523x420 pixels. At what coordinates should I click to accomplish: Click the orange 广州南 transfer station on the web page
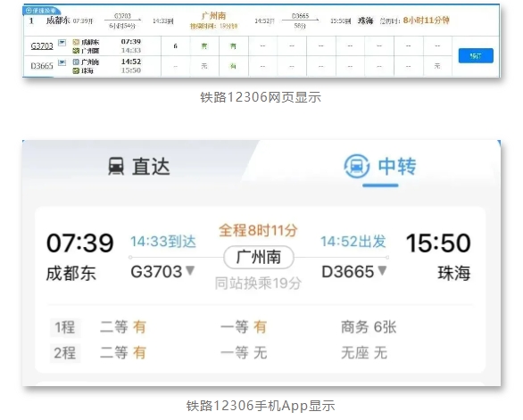point(214,16)
